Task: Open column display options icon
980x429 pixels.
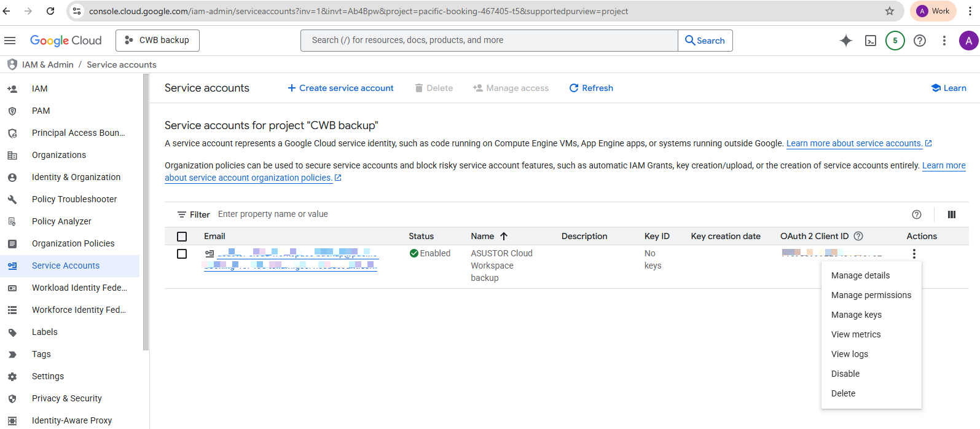Action: coord(952,214)
